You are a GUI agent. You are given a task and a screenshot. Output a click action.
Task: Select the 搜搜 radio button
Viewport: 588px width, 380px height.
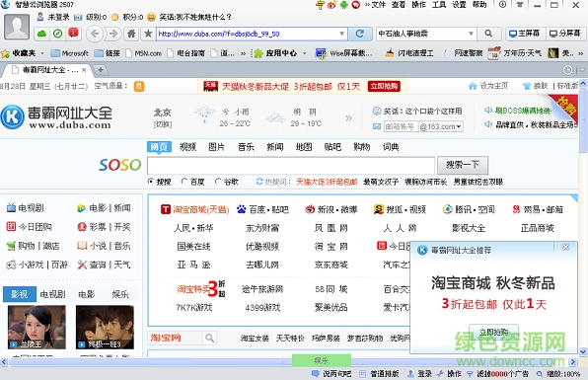151,182
